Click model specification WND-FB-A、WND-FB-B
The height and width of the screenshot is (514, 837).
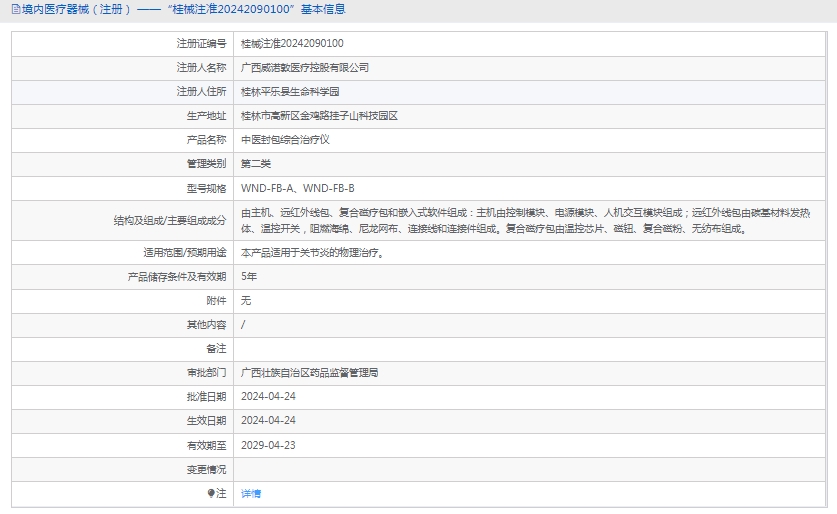click(x=298, y=188)
